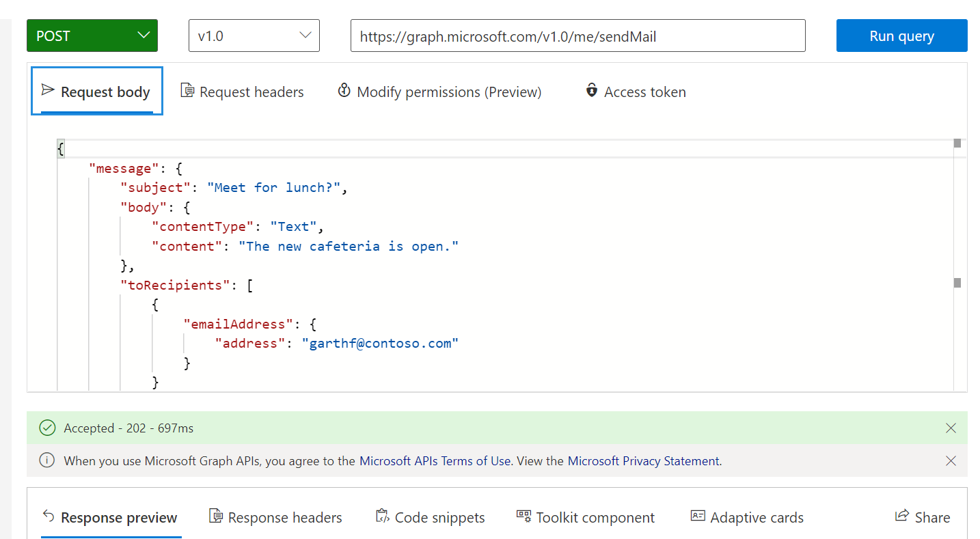Image resolution: width=980 pixels, height=539 pixels.
Task: Click the "toRecipients" key in request body
Action: [175, 286]
